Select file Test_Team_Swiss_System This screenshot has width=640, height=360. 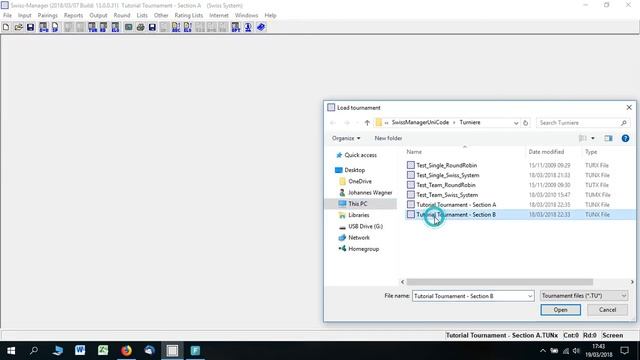tap(447, 195)
